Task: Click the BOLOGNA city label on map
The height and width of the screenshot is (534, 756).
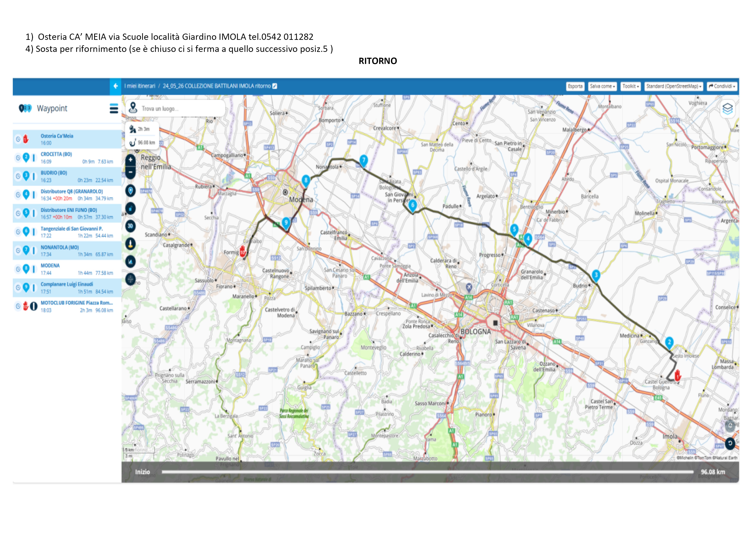Action: point(475,332)
